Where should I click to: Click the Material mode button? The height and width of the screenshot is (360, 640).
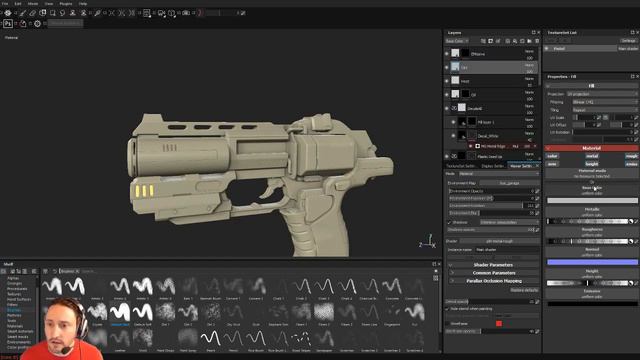pyautogui.click(x=592, y=173)
